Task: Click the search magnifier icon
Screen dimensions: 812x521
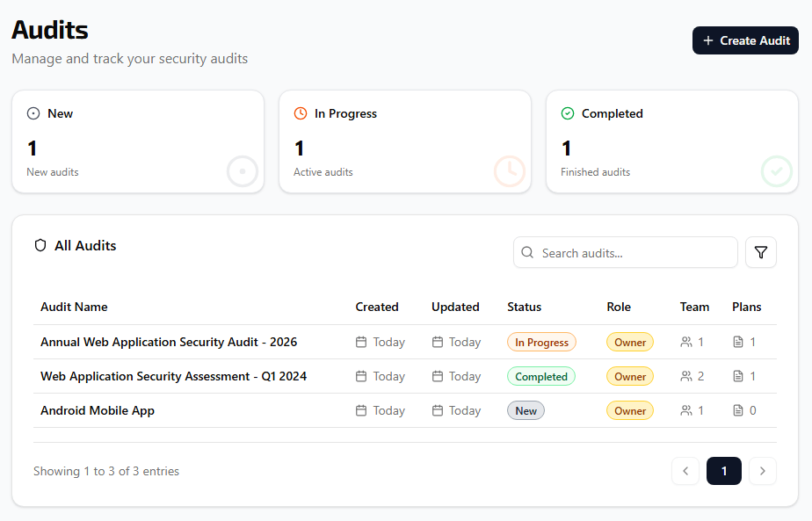Action: pyautogui.click(x=527, y=252)
